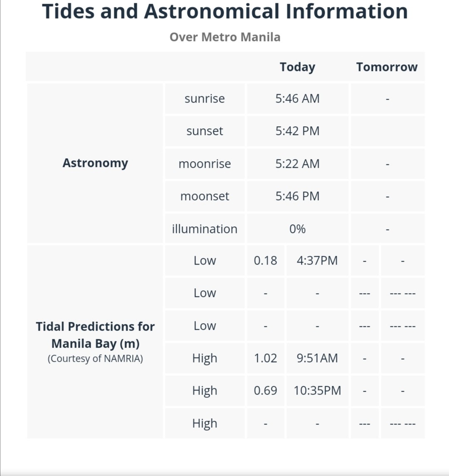Screen dimensions: 449x476
Task: Select the 5:42 PM sunset time
Action: point(297,131)
